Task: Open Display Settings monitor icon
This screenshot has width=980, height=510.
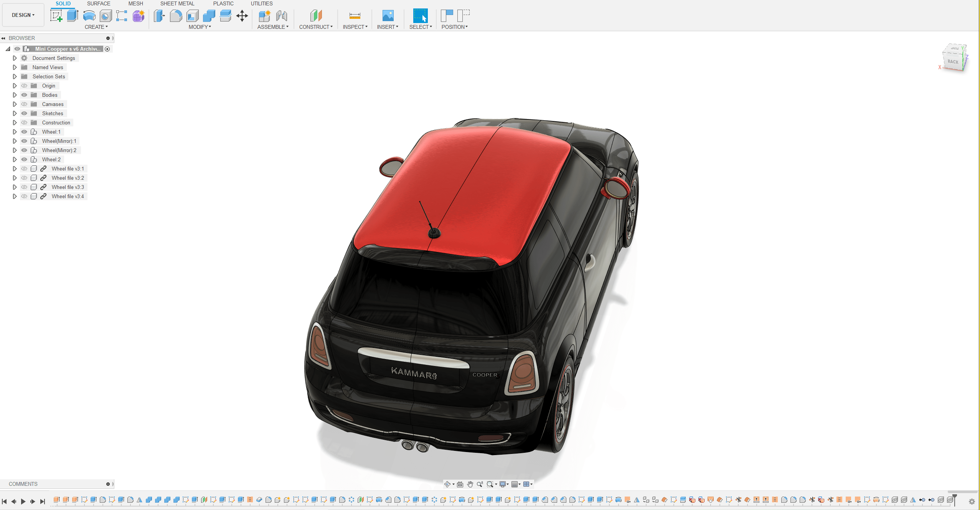Action: pyautogui.click(x=503, y=484)
